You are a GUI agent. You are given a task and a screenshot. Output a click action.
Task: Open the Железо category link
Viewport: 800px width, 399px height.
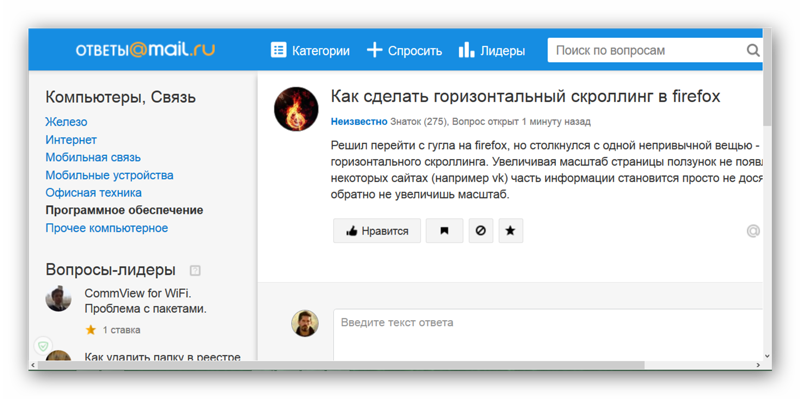tap(66, 122)
